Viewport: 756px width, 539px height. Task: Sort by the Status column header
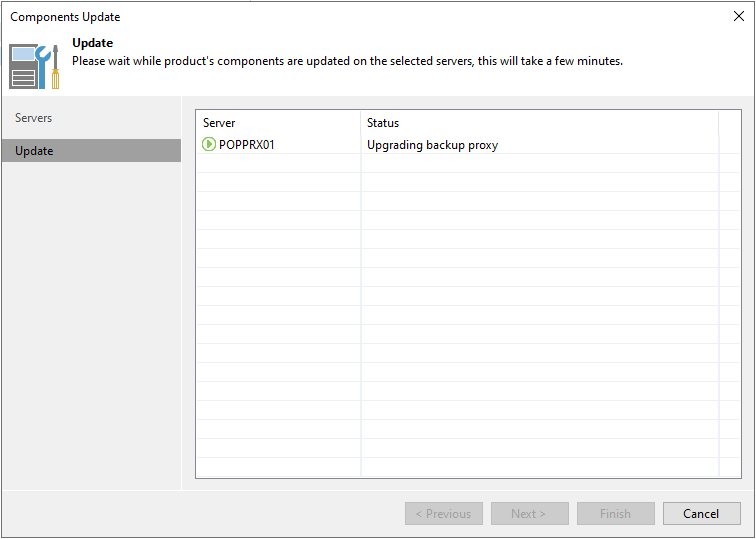click(540, 122)
